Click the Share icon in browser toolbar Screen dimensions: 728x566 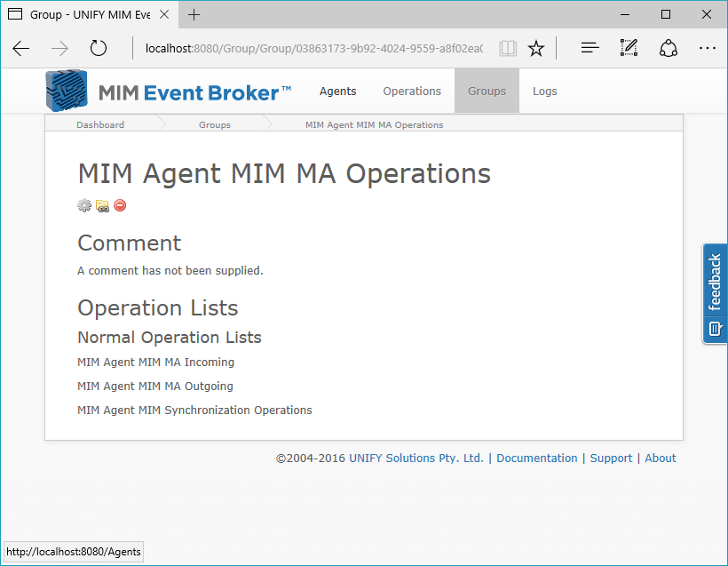click(669, 48)
